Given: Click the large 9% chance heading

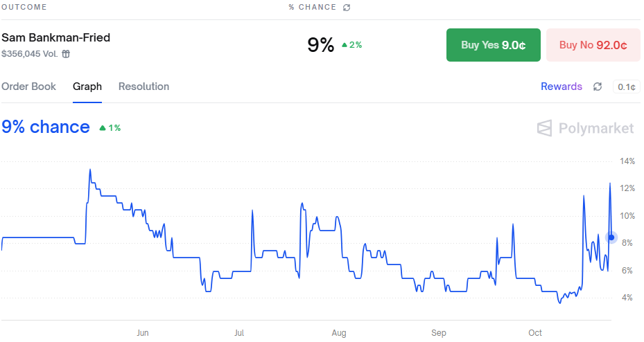Looking at the screenshot, I should click(46, 127).
